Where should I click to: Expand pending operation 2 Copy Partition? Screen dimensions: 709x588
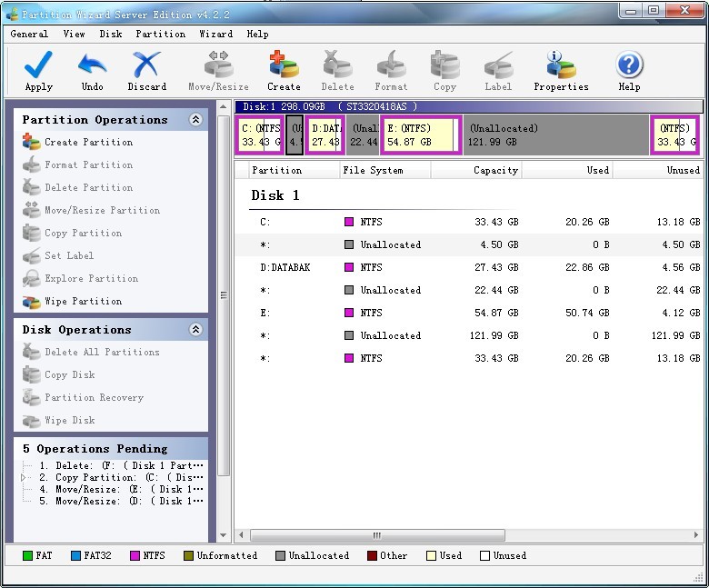(23, 477)
